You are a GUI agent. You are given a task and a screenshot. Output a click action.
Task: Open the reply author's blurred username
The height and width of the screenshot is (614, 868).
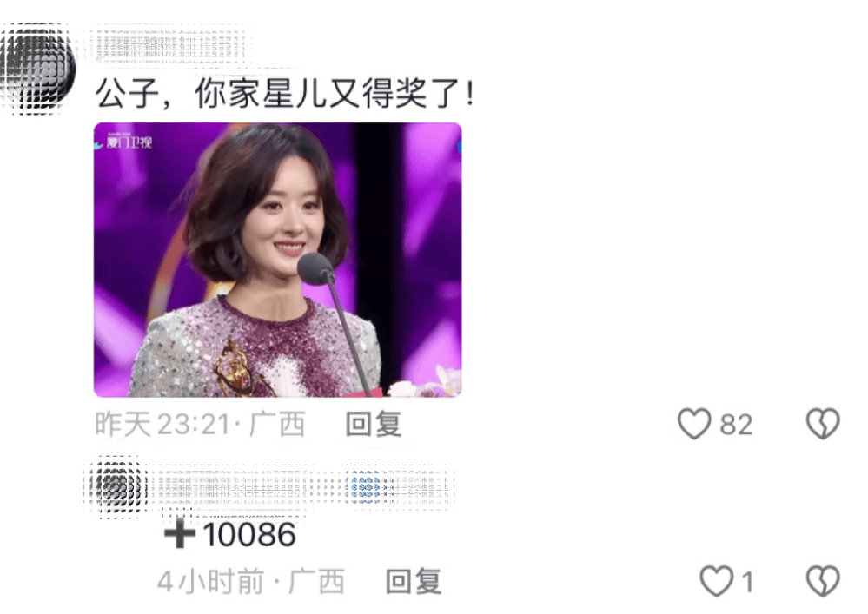247,487
